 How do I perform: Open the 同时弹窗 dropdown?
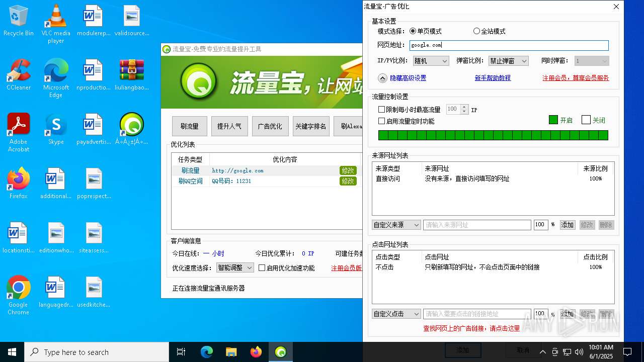click(592, 61)
